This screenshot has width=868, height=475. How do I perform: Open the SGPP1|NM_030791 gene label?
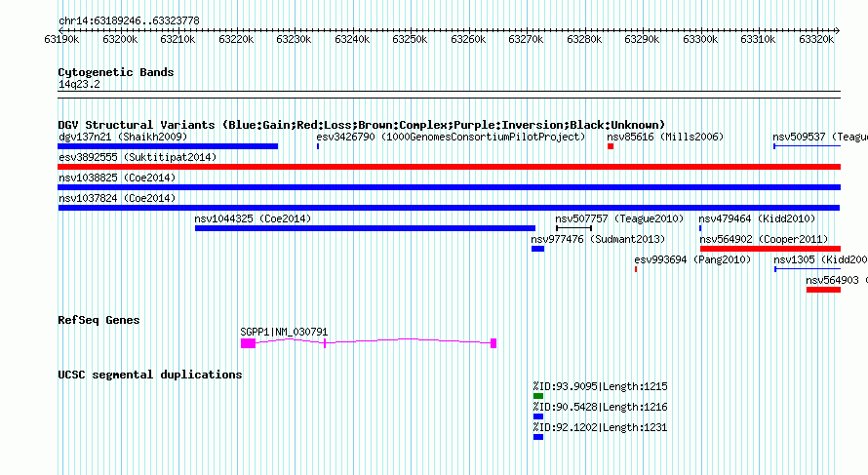coord(284,332)
